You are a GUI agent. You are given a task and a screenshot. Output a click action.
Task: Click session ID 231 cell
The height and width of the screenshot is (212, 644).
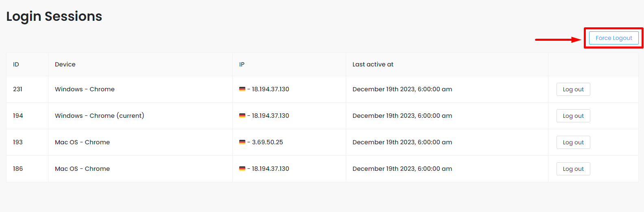17,89
